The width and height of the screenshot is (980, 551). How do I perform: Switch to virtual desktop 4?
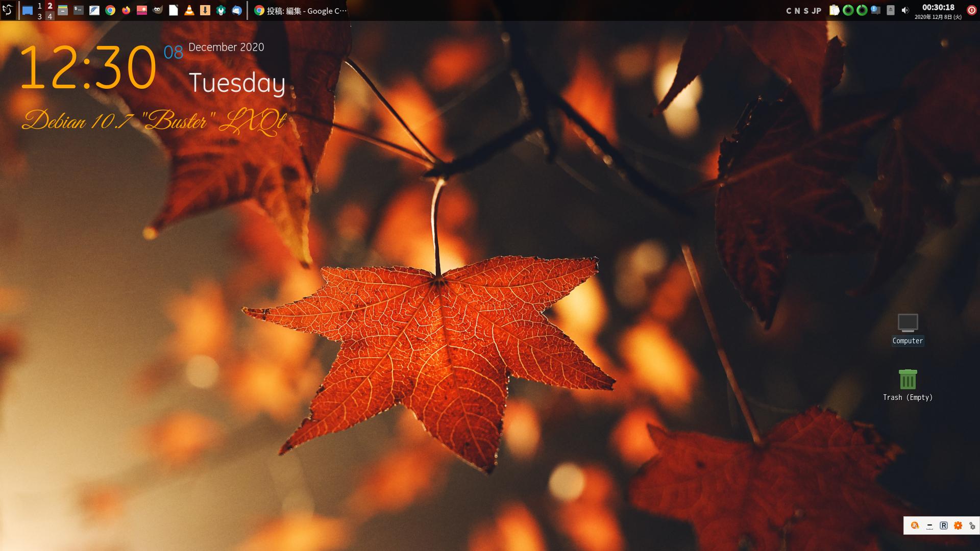[x=50, y=16]
